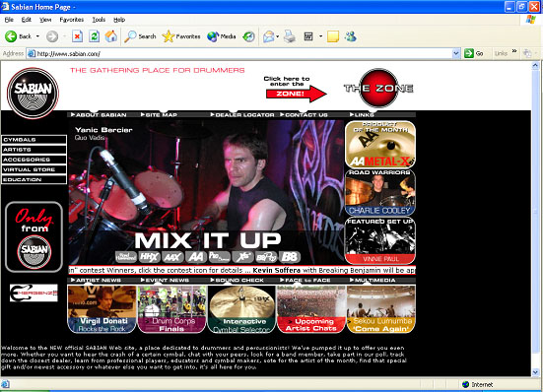Refresh the page with the Refresh icon
The height and width of the screenshot is (392, 543).
tap(94, 36)
